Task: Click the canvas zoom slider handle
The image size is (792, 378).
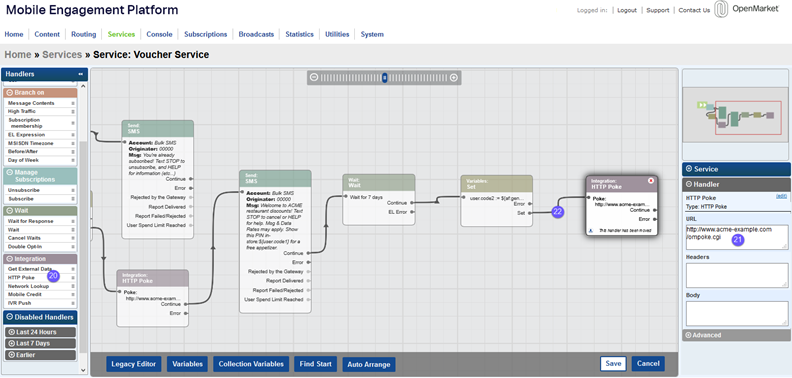Action: tap(384, 77)
